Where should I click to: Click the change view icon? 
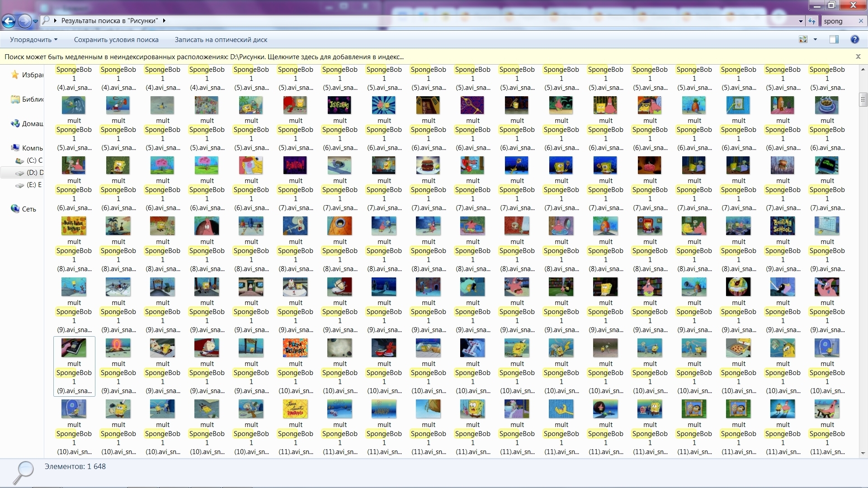(x=803, y=40)
